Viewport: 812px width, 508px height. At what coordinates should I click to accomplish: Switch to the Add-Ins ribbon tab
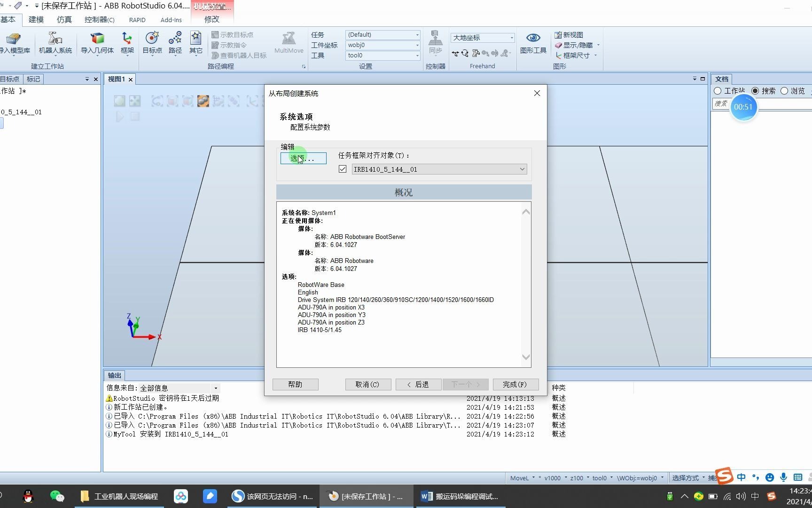171,20
